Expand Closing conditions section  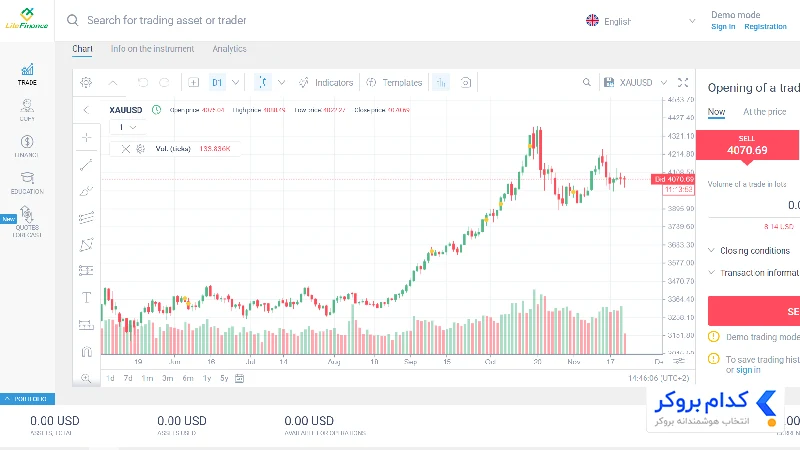click(748, 251)
